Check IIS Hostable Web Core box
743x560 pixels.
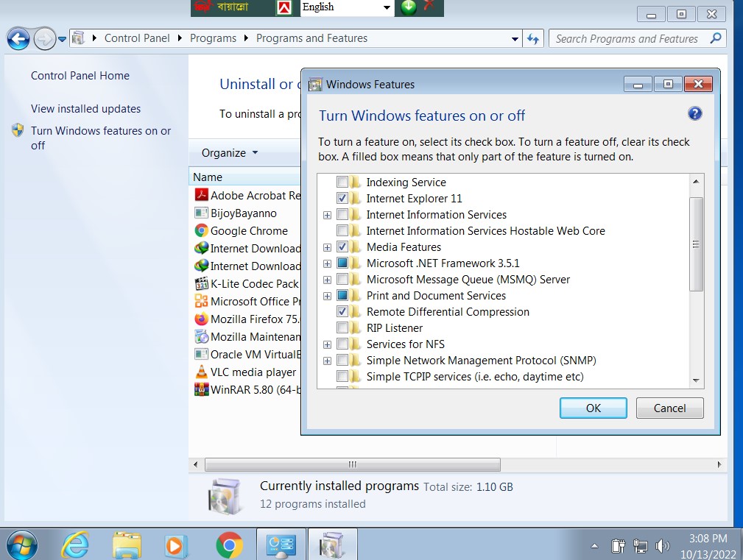342,230
